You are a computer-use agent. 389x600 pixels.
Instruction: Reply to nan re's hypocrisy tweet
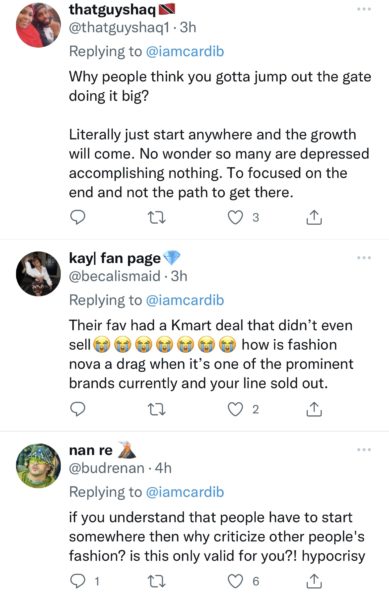click(78, 581)
